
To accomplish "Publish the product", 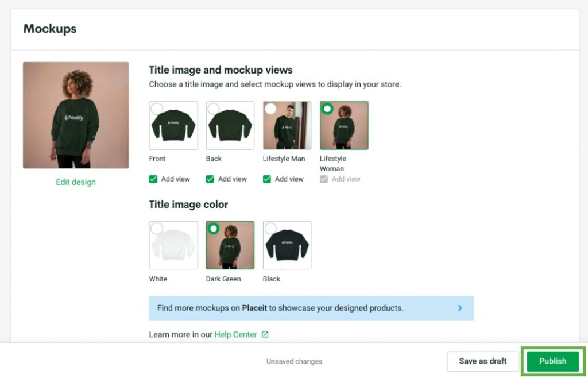I will tap(552, 361).
